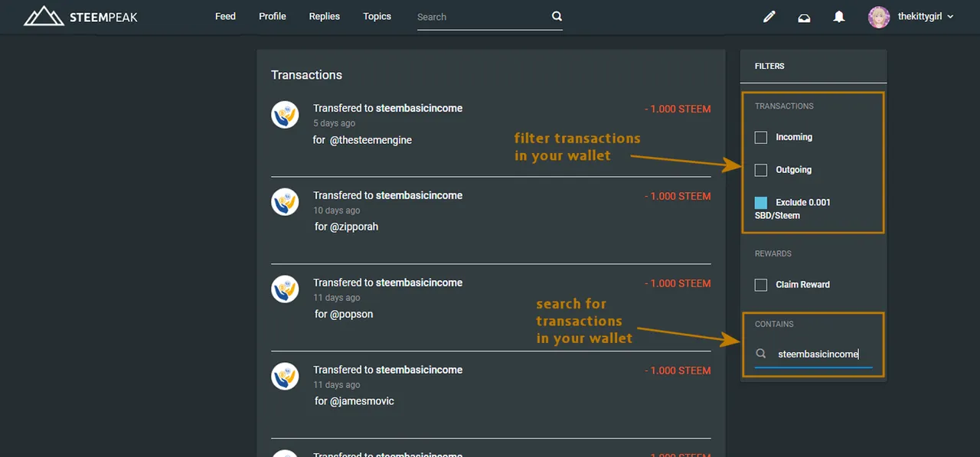Click the -1.000 STEEM amount for @zipporah
This screenshot has height=457, width=980.
678,196
